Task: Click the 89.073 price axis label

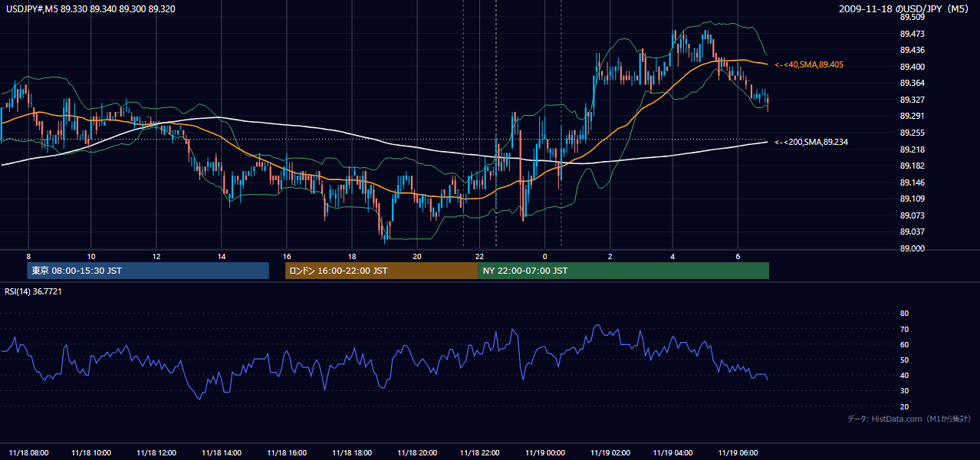Action: coord(912,216)
